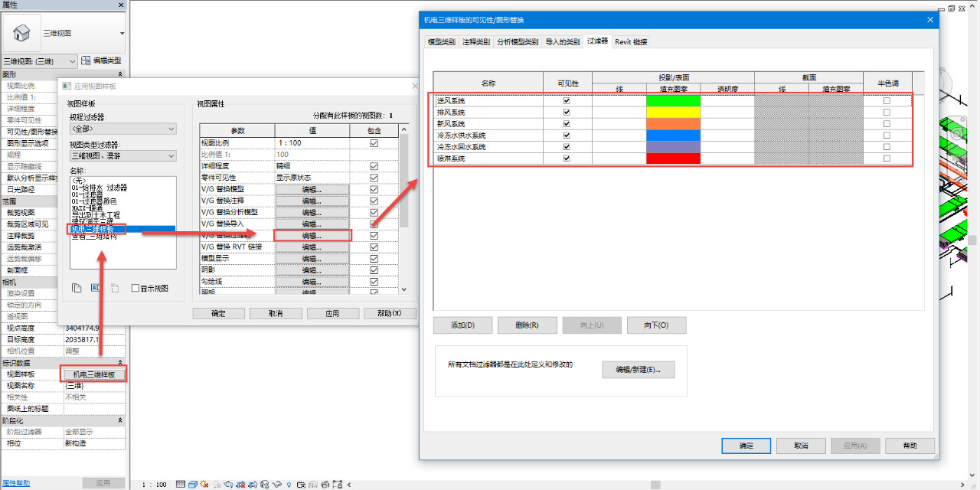
Task: Switch to the 模型类别 tab
Action: click(x=441, y=42)
